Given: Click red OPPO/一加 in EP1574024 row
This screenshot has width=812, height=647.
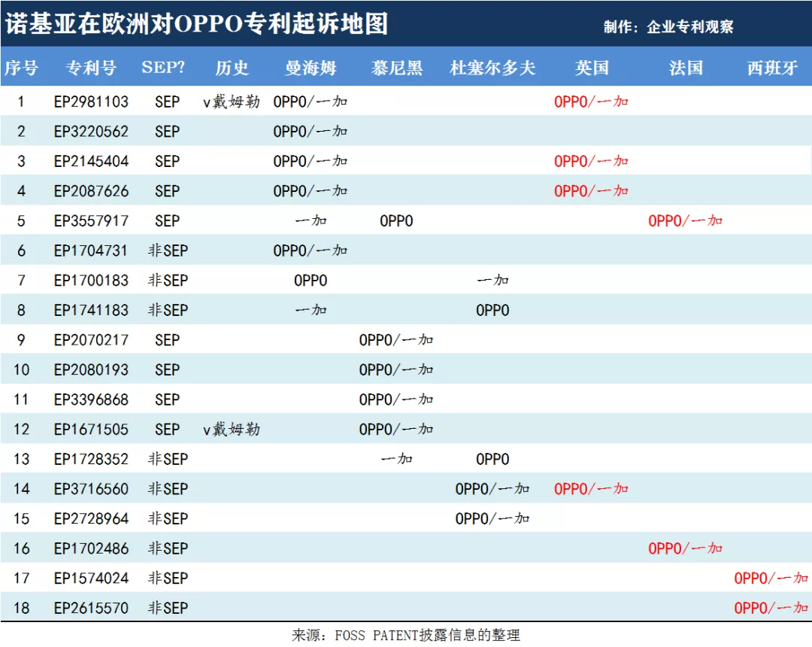Looking at the screenshot, I should 771,578.
